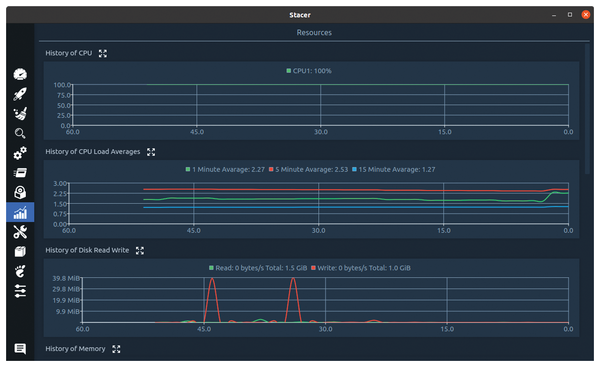Screen dimensions: 600x367
Task: Open the Processes page icon
Action: tap(20, 173)
